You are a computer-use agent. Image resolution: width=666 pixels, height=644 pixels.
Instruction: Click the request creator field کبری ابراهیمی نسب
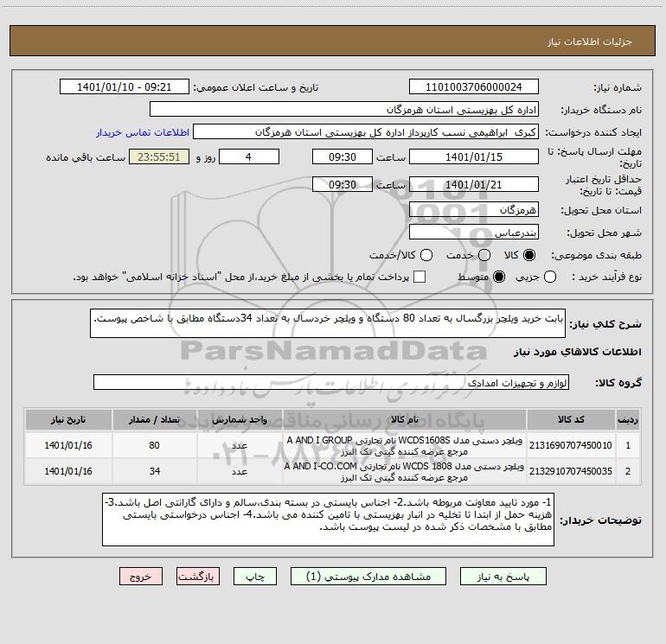point(366,132)
